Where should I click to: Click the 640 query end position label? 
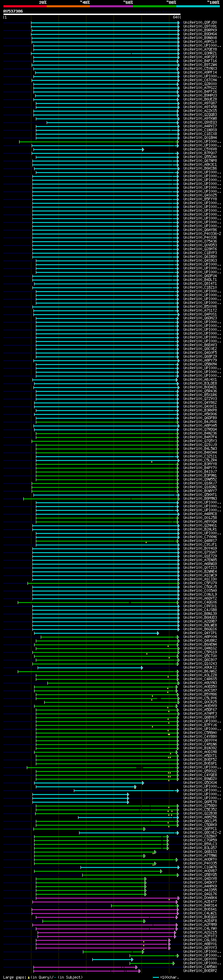(176, 17)
